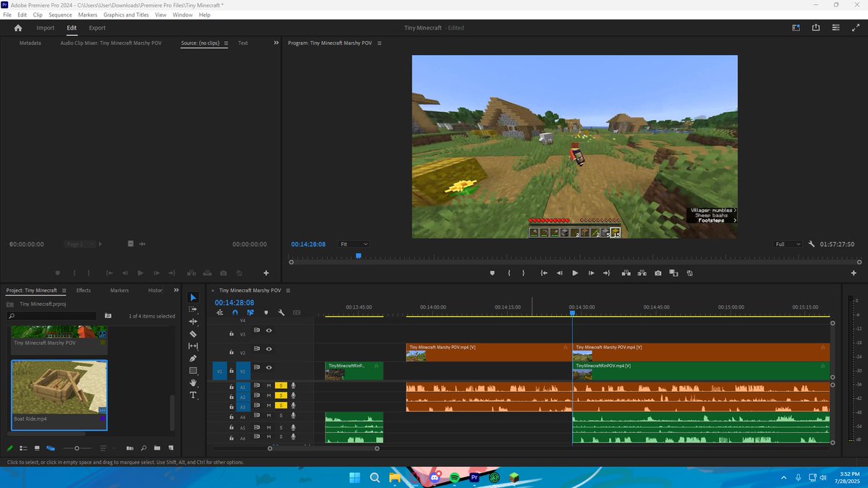
Task: Switch Project panel to list view
Action: 24,448
